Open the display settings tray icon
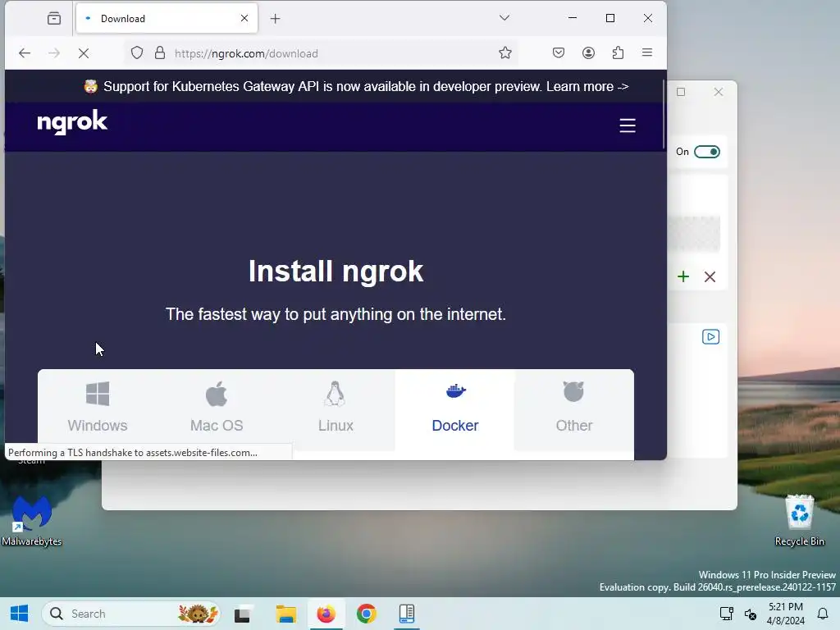 [727, 614]
